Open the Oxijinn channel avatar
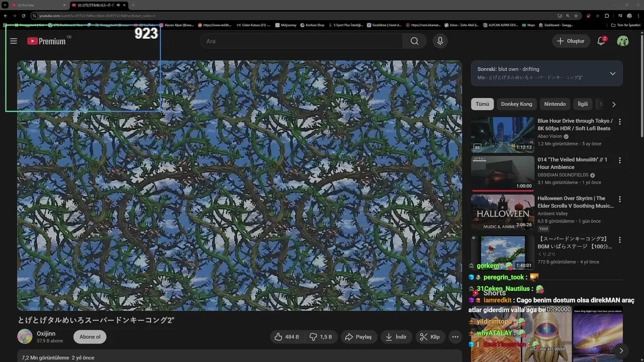 pyautogui.click(x=25, y=336)
